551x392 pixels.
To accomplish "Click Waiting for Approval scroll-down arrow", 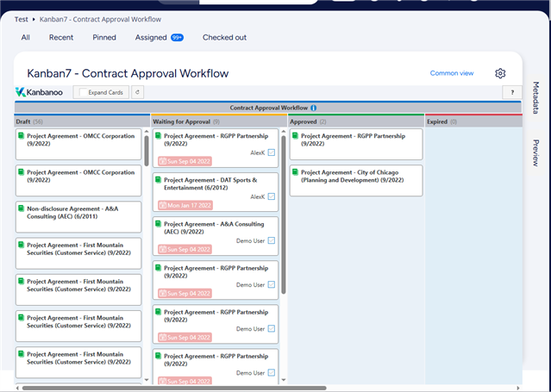I will tap(284, 380).
